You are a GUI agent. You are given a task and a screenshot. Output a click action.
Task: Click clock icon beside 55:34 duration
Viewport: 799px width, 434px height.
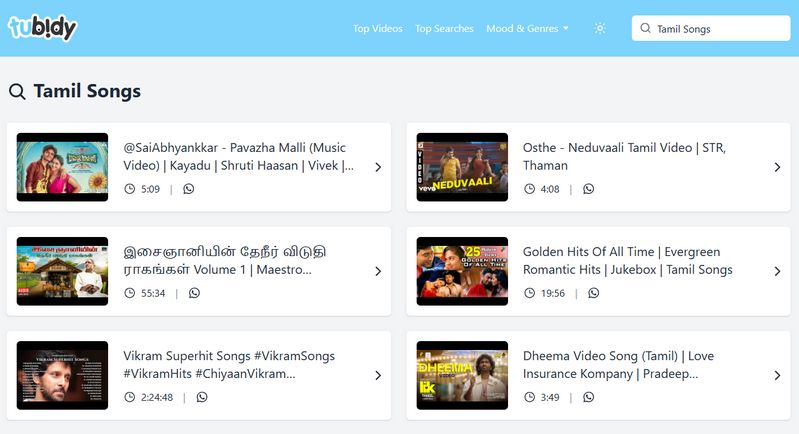[x=130, y=293]
